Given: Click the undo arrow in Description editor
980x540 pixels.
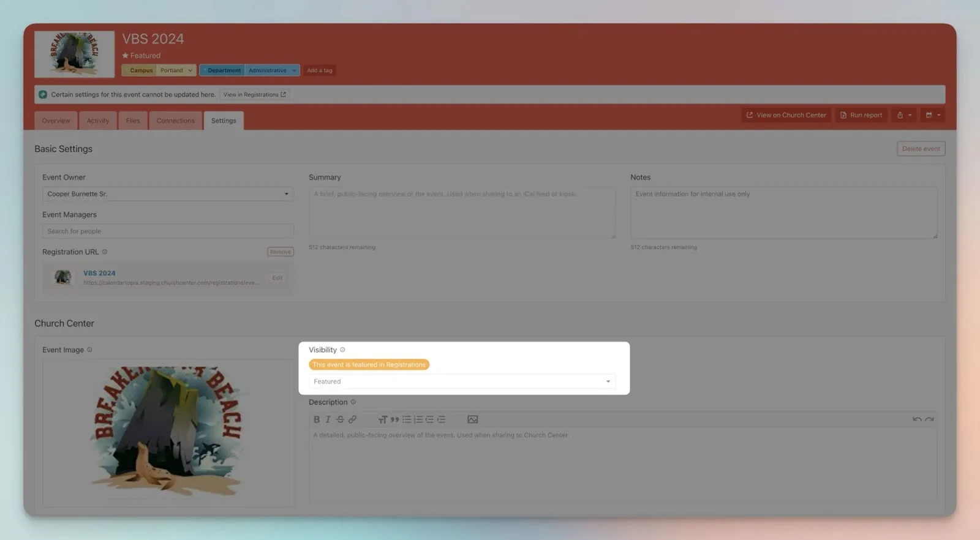Looking at the screenshot, I should tap(916, 419).
